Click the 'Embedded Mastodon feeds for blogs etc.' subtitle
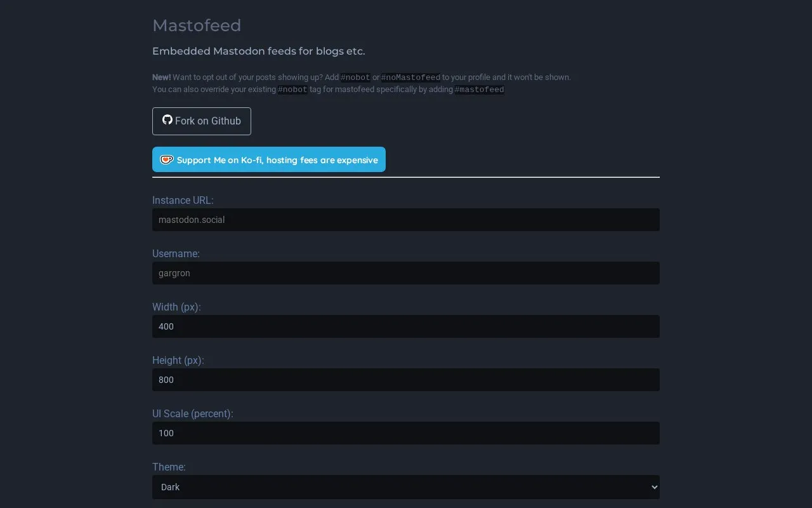 click(259, 51)
